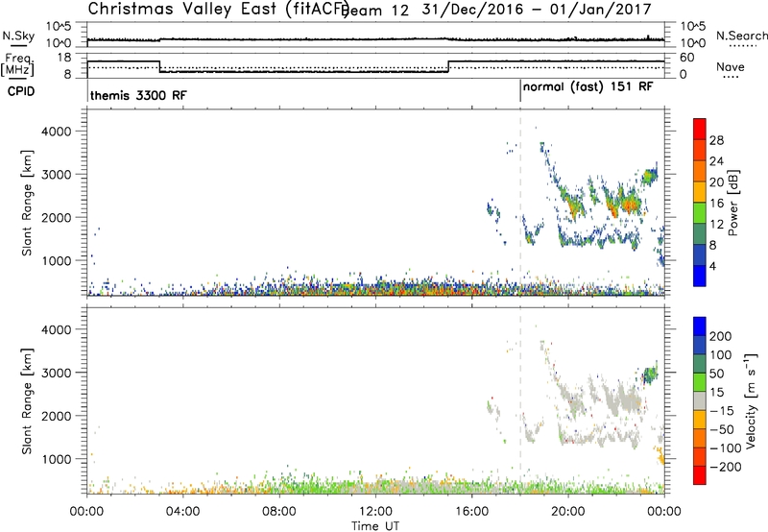The height and width of the screenshot is (532, 768).
Task: Click the "16:00" time tick label
Action: (x=471, y=512)
